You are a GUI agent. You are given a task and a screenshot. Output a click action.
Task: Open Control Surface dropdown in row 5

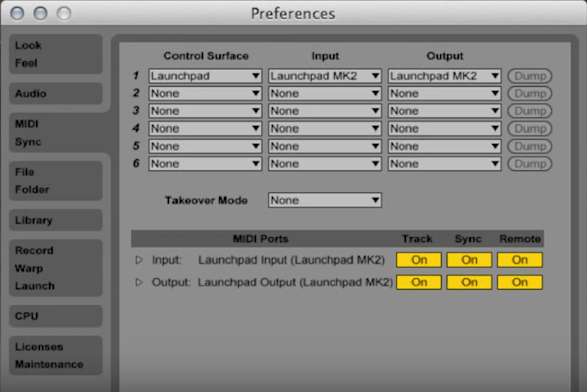click(x=205, y=146)
